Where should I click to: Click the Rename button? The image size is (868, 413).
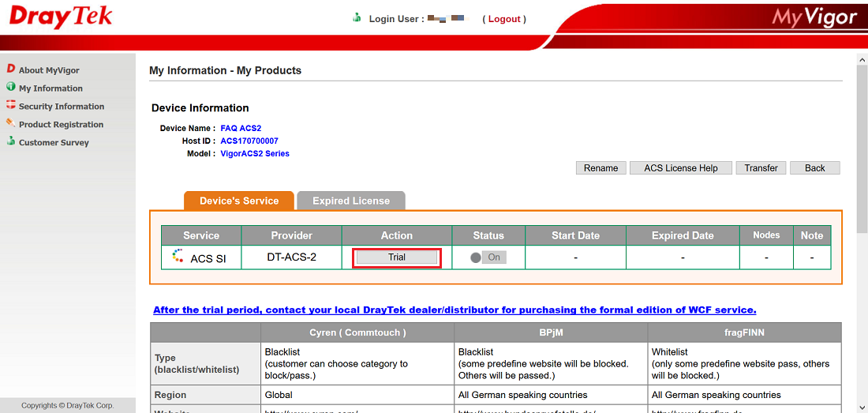[x=601, y=167]
